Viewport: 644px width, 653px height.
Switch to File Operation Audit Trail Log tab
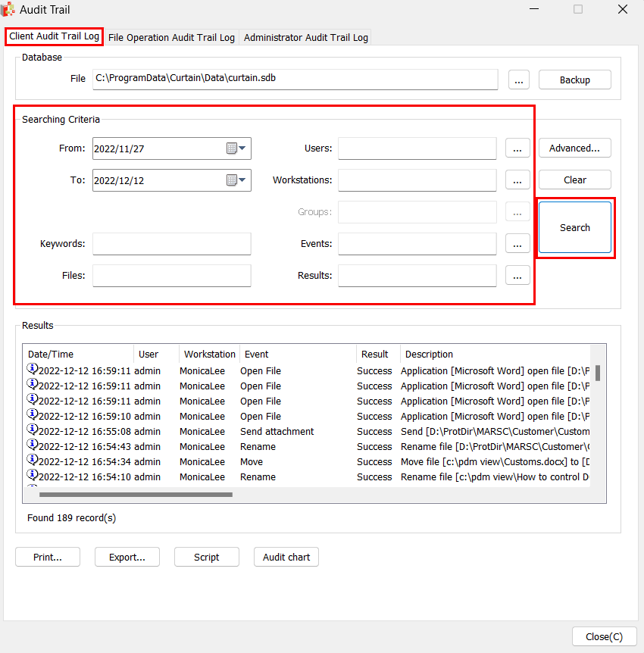coord(171,37)
